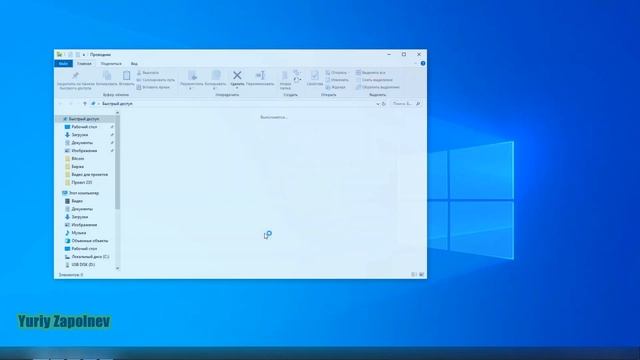Open Объемные объекты in navigation pane
Image resolution: width=640 pixels, height=360 pixels.
click(x=90, y=241)
